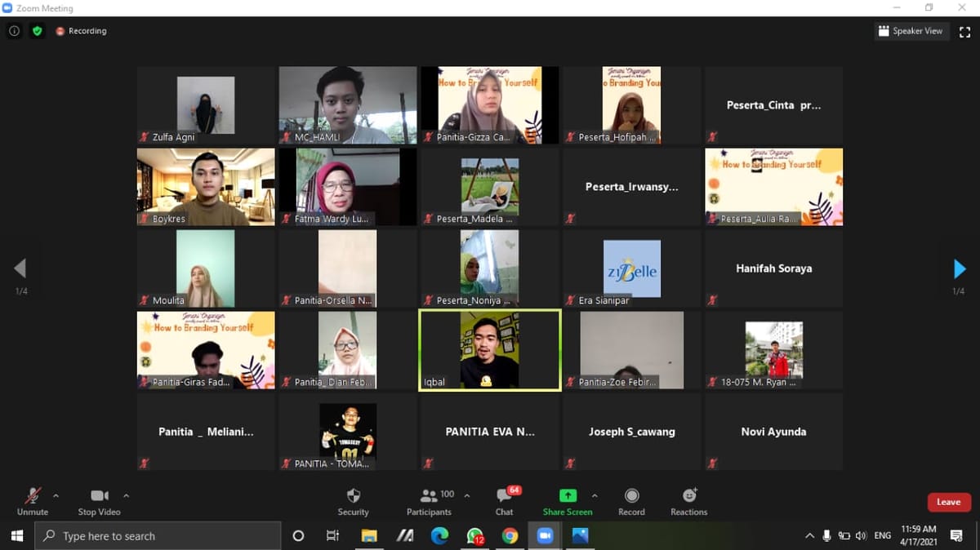Screen dimensions: 980x550
Task: Expand video options arrow beside Stop Video
Action: click(126, 495)
